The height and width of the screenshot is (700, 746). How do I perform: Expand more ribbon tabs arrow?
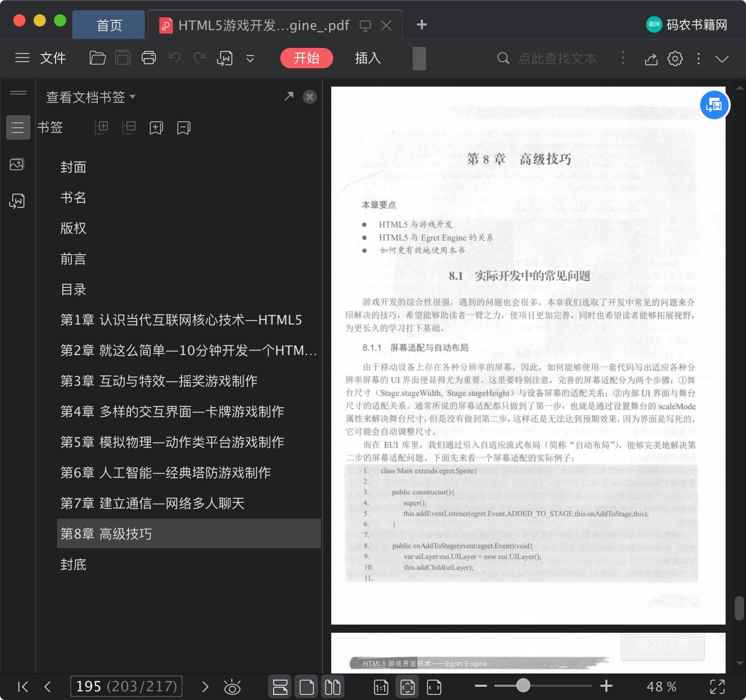[x=419, y=58]
